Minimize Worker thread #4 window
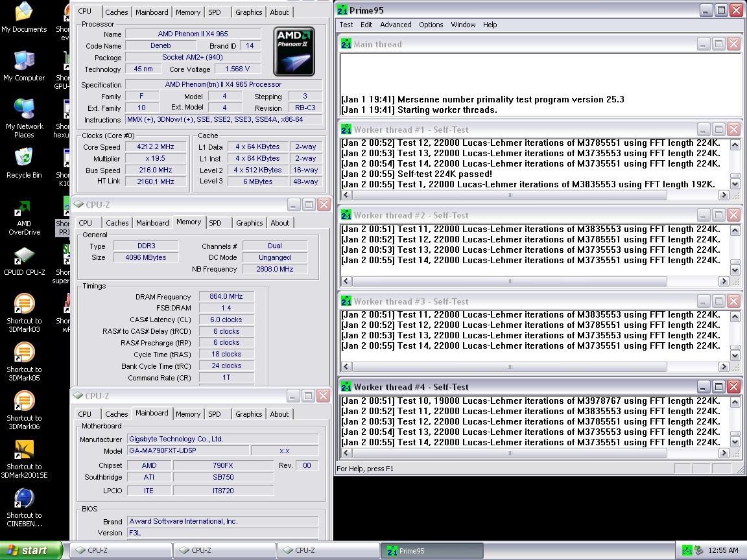747x560 pixels. (704, 387)
